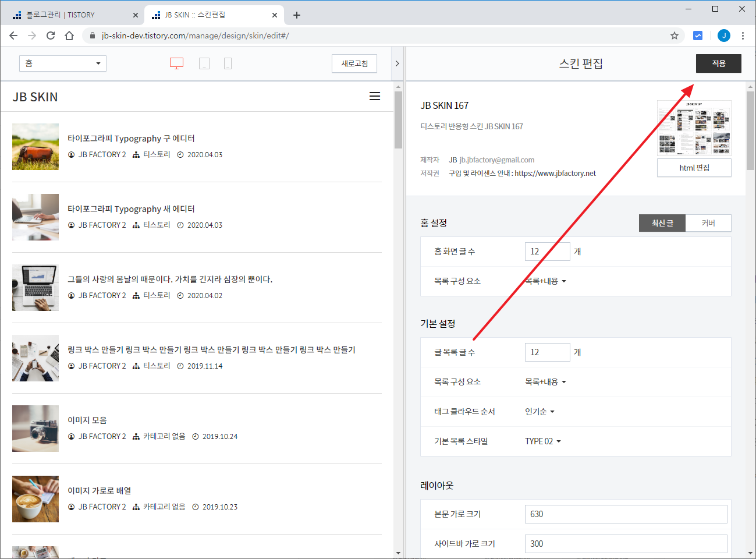The width and height of the screenshot is (756, 559).
Task: Click the browser address bar URL
Action: [x=196, y=36]
